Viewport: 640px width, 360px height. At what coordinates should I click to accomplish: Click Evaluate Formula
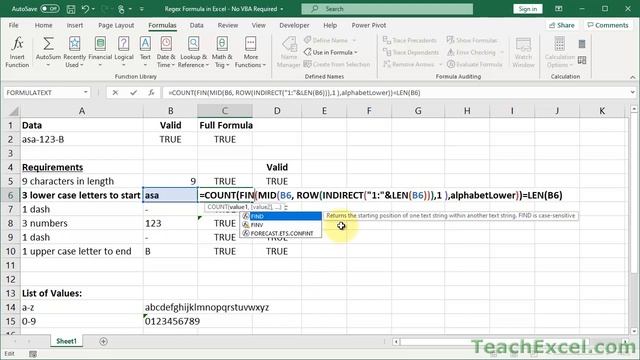[474, 64]
